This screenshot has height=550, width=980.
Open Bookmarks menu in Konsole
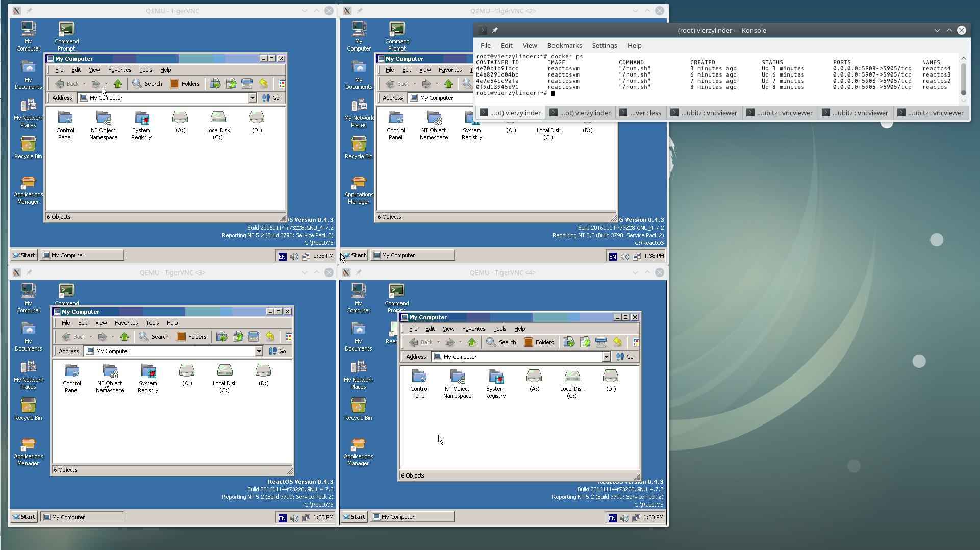[x=564, y=45]
